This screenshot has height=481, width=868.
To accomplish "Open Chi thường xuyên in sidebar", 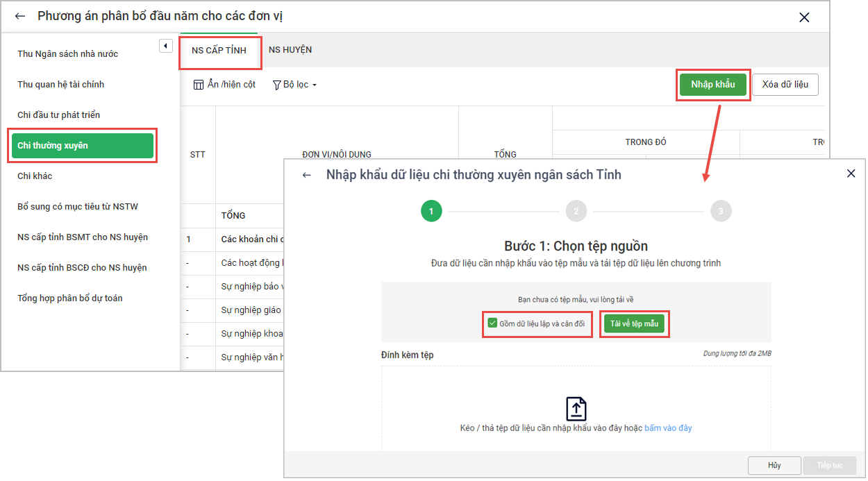I will [82, 146].
